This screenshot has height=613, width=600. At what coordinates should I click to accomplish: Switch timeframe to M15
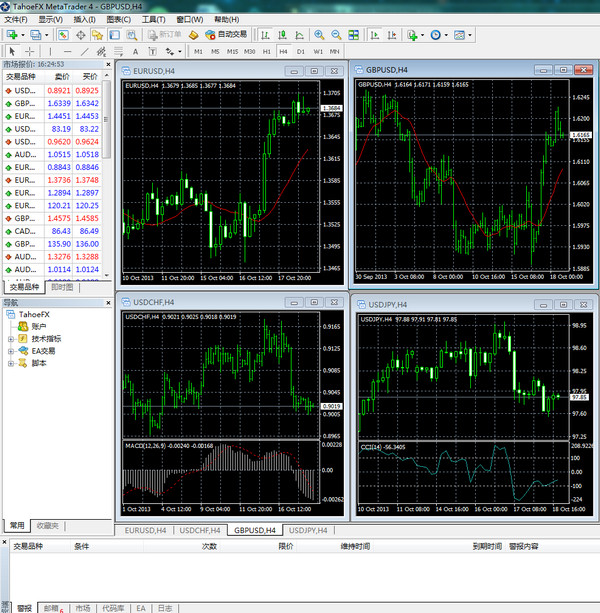(x=232, y=50)
